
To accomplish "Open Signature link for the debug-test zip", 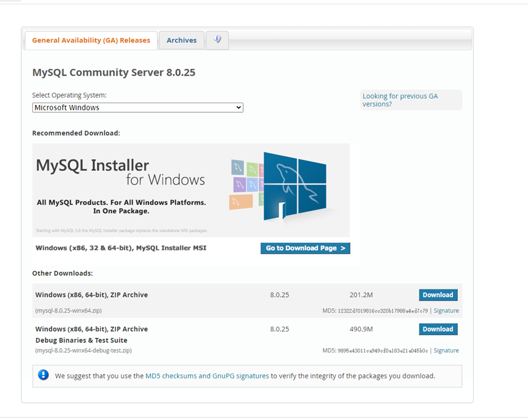I will coord(446,350).
